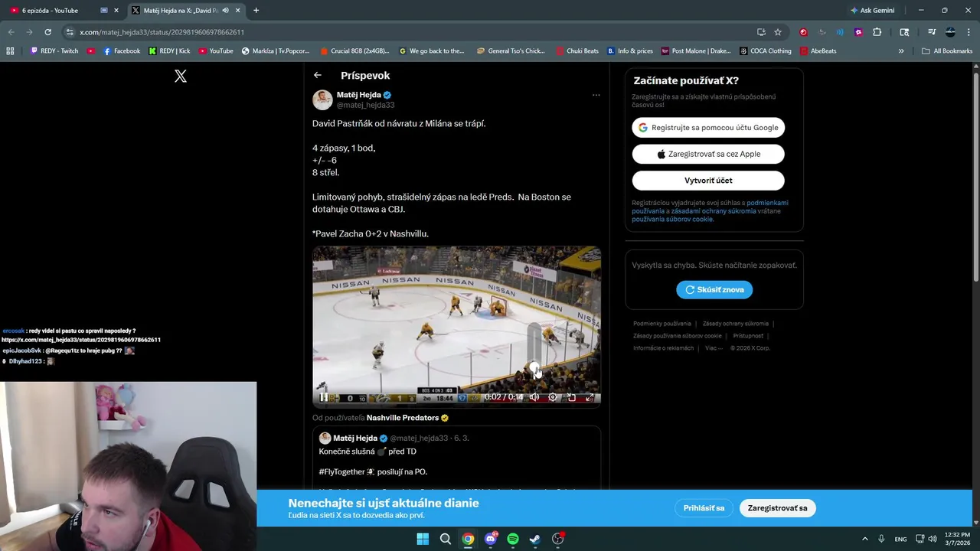Open a new browser tab
Viewport: 980px width, 551px height.
[256, 11]
